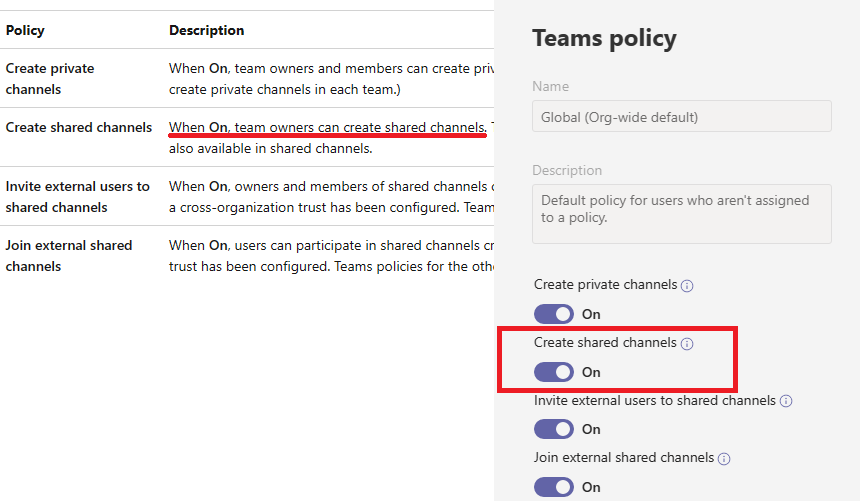
Task: Select the 'Create private channels' table cell
Action: [x=50, y=78]
